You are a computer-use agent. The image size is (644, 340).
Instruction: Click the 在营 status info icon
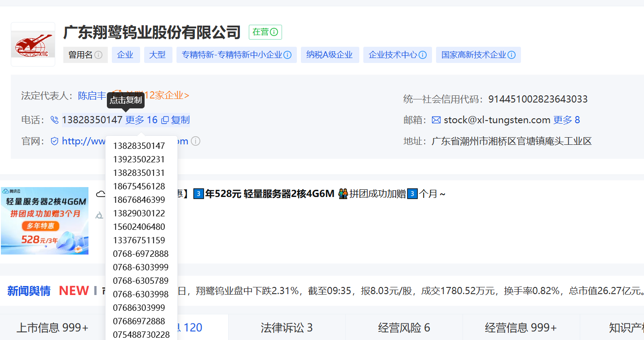click(274, 32)
